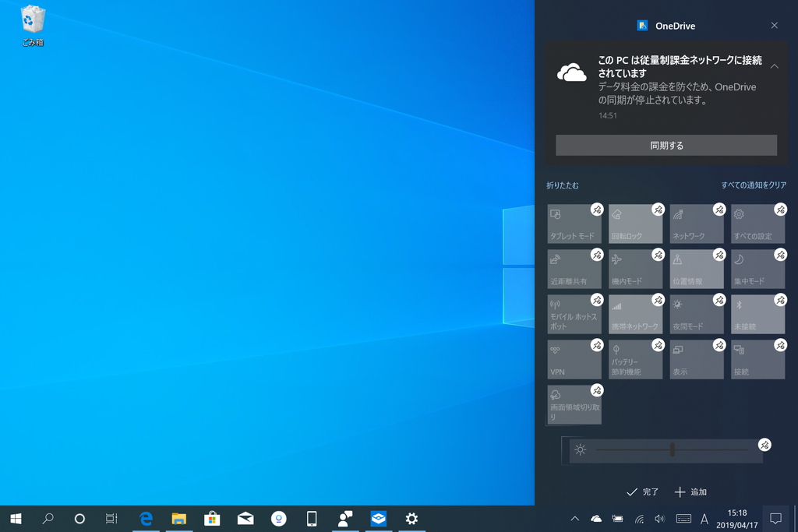This screenshot has width=798, height=532.
Task: Click the 機内モード tile
Action: click(635, 269)
